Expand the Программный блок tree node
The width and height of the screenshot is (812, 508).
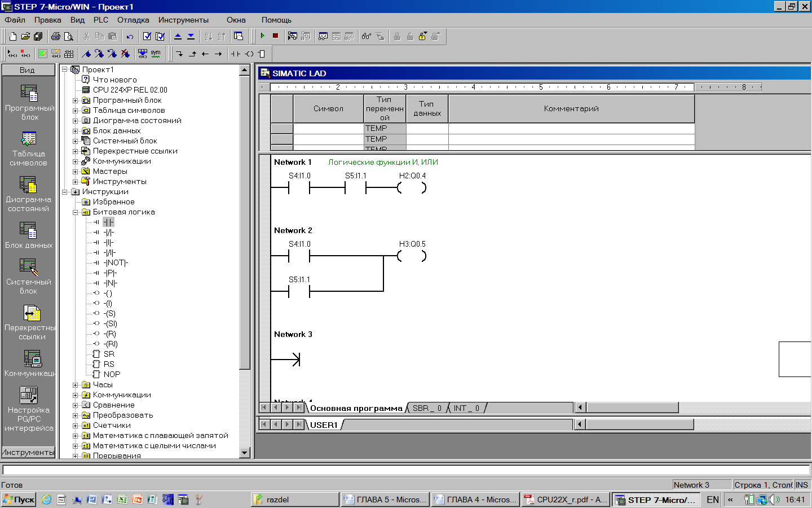[x=75, y=100]
